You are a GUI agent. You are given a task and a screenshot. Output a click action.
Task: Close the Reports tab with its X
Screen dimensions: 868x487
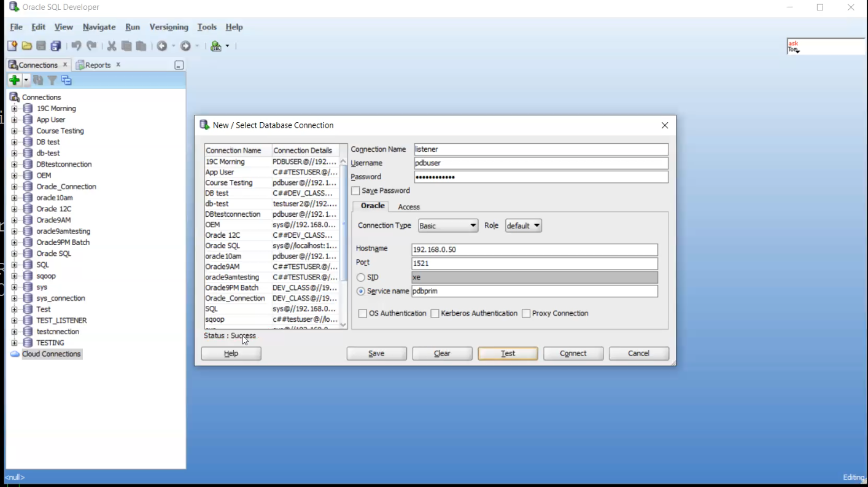(x=118, y=64)
